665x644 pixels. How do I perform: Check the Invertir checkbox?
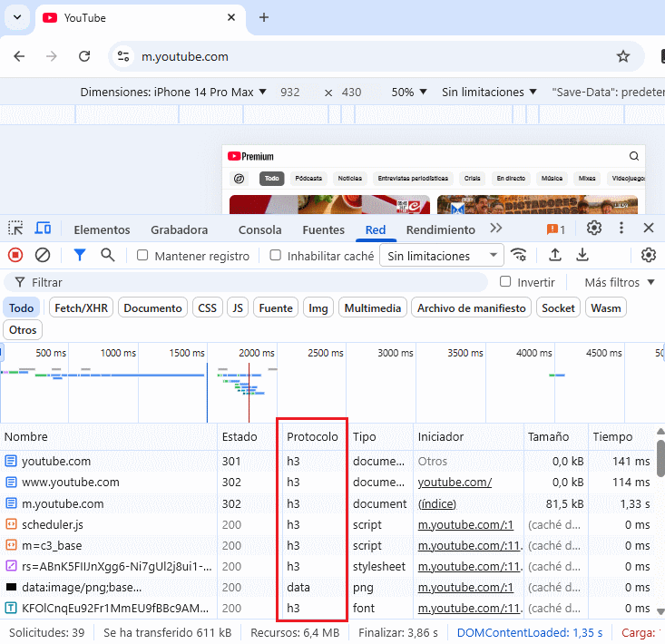click(505, 281)
